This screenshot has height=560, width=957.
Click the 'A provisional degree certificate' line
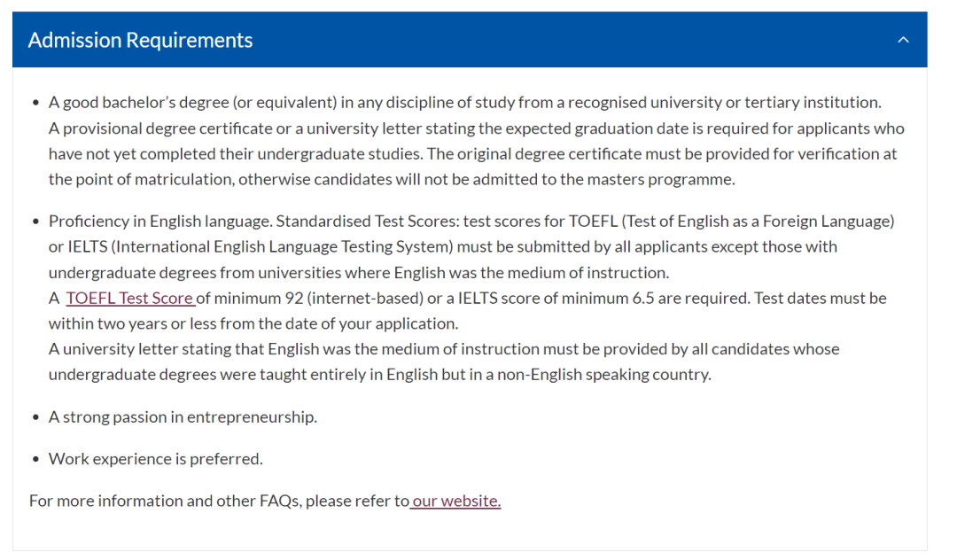coord(477,128)
